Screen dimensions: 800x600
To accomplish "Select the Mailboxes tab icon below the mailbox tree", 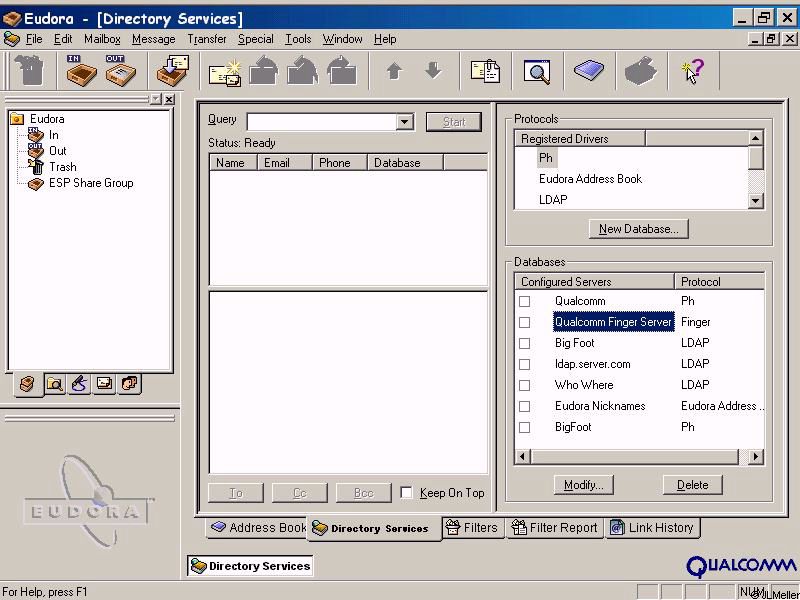I will pos(28,384).
